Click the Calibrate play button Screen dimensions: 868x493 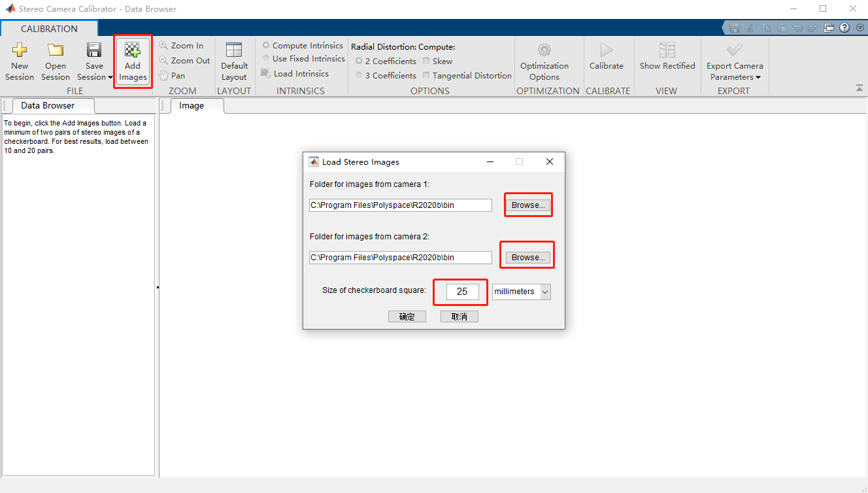(607, 50)
